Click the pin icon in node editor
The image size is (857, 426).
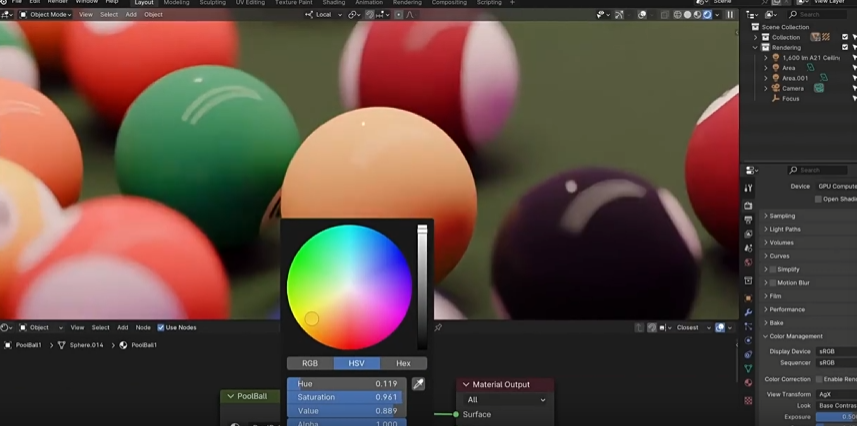[x=438, y=328]
